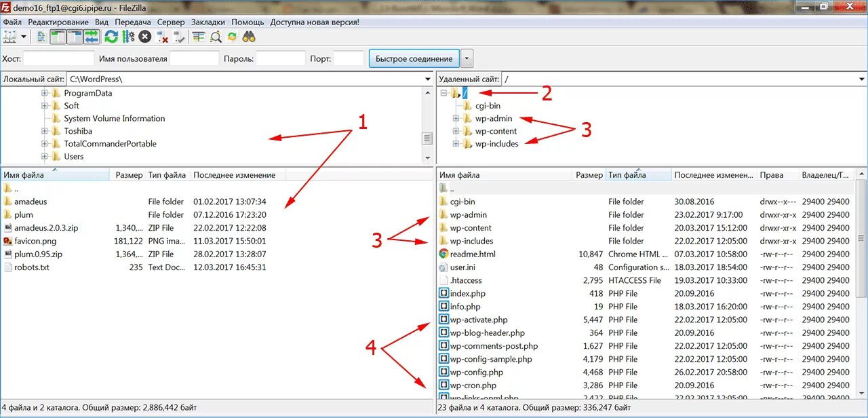
Task: Open the Сервер menu
Action: click(x=171, y=22)
